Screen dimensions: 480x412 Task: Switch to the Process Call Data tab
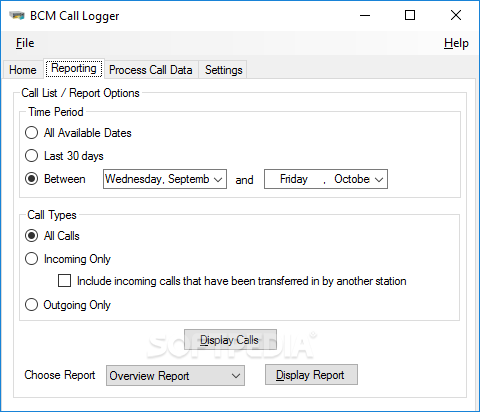151,70
